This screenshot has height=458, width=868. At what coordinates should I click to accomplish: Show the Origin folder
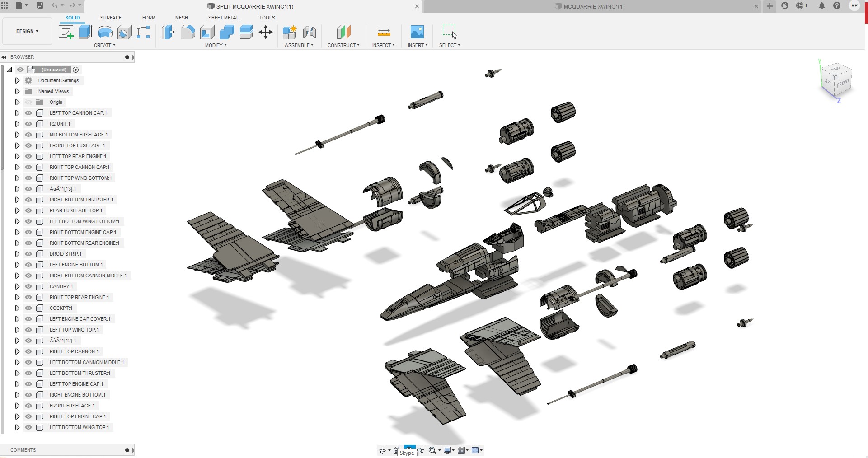pos(28,102)
